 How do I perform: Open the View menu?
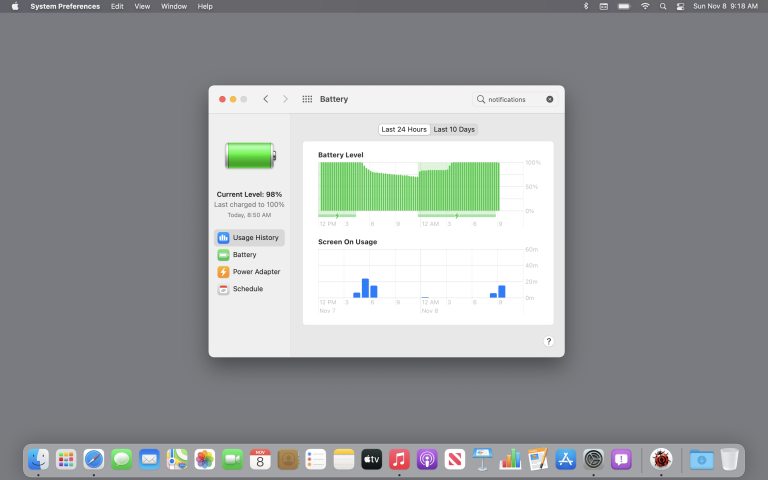(x=143, y=6)
